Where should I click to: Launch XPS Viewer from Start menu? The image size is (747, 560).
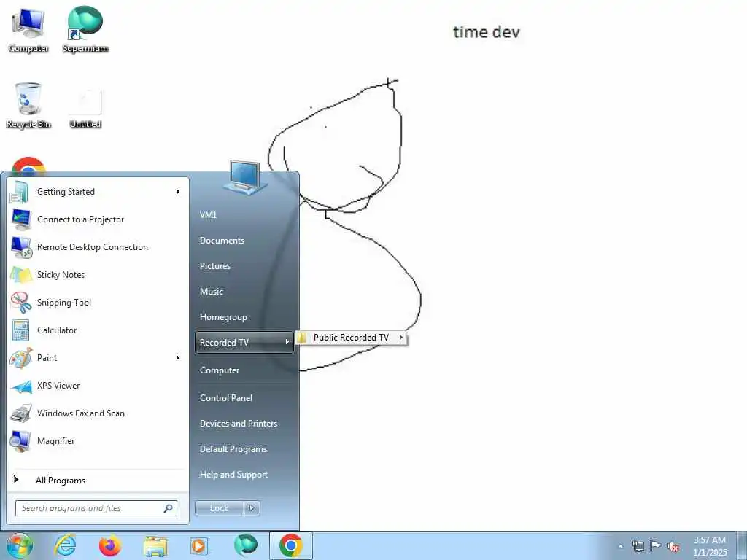tap(58, 386)
